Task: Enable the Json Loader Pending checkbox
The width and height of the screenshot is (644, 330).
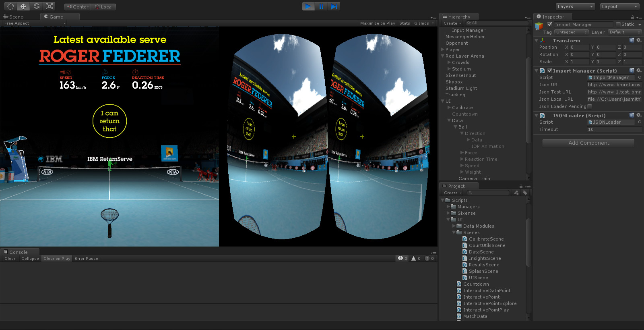Action: point(590,106)
